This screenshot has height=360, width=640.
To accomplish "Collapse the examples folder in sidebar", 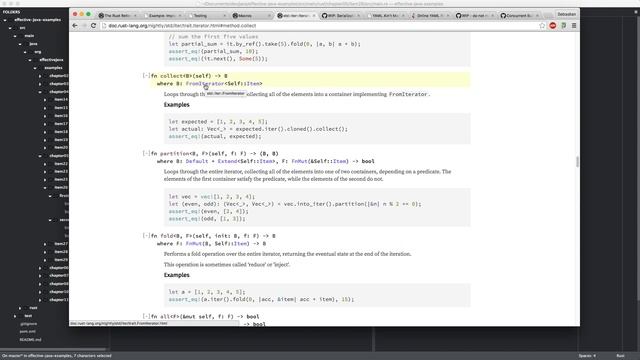I will 35,68.
